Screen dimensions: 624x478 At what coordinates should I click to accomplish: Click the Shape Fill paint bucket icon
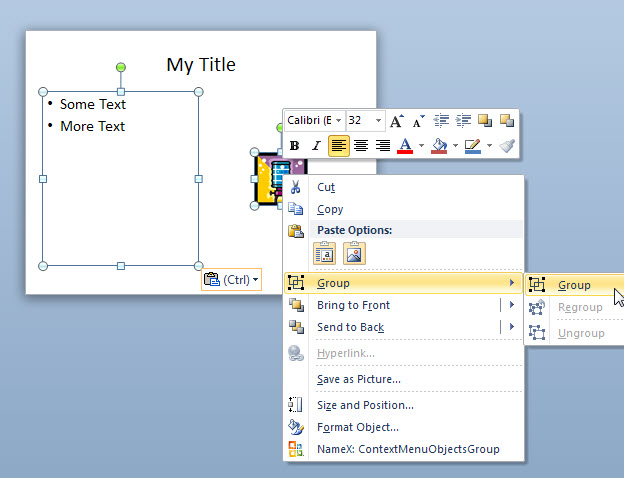click(x=438, y=146)
